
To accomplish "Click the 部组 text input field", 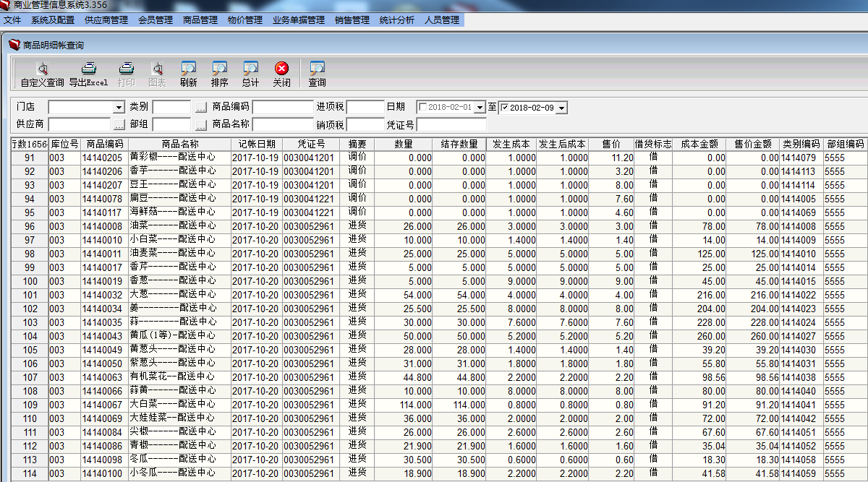I will point(173,124).
